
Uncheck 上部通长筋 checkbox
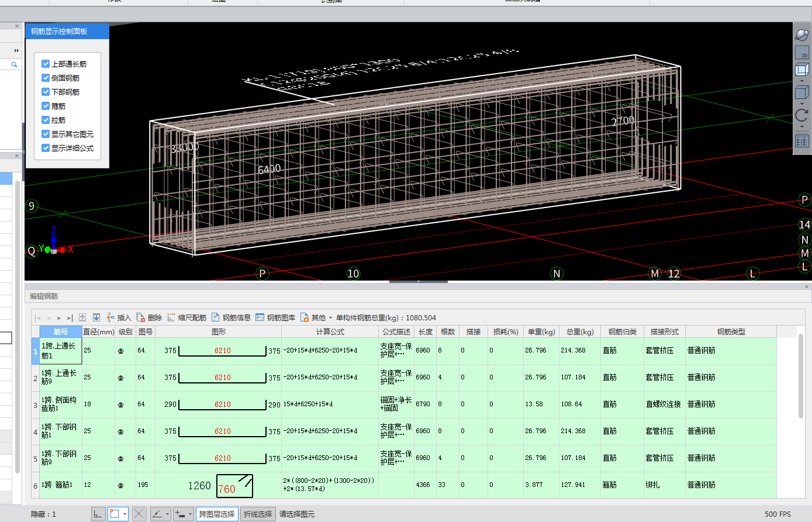pos(46,64)
